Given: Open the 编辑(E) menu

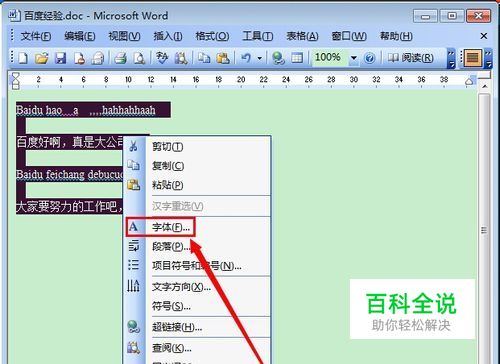Looking at the screenshot, I should [80, 36].
